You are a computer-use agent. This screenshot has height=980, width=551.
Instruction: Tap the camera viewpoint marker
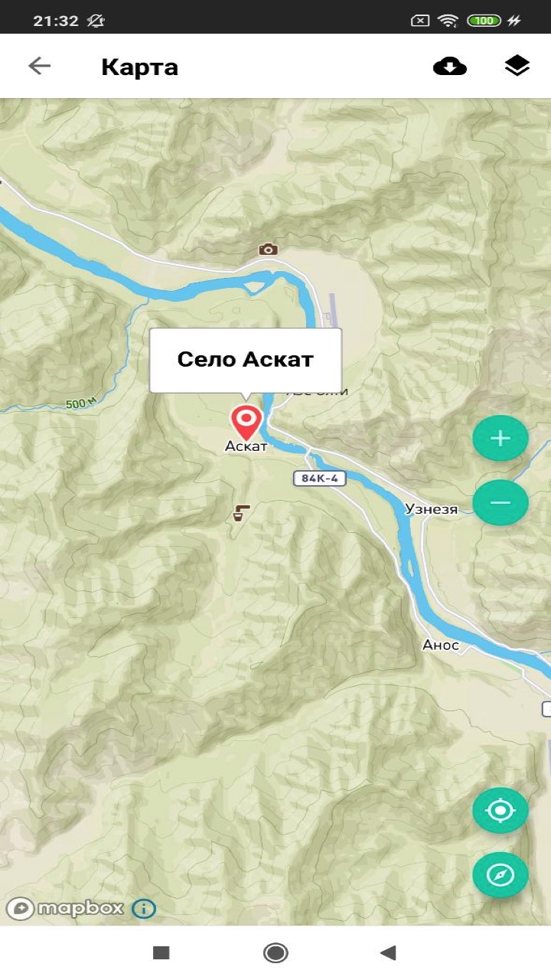click(x=268, y=249)
